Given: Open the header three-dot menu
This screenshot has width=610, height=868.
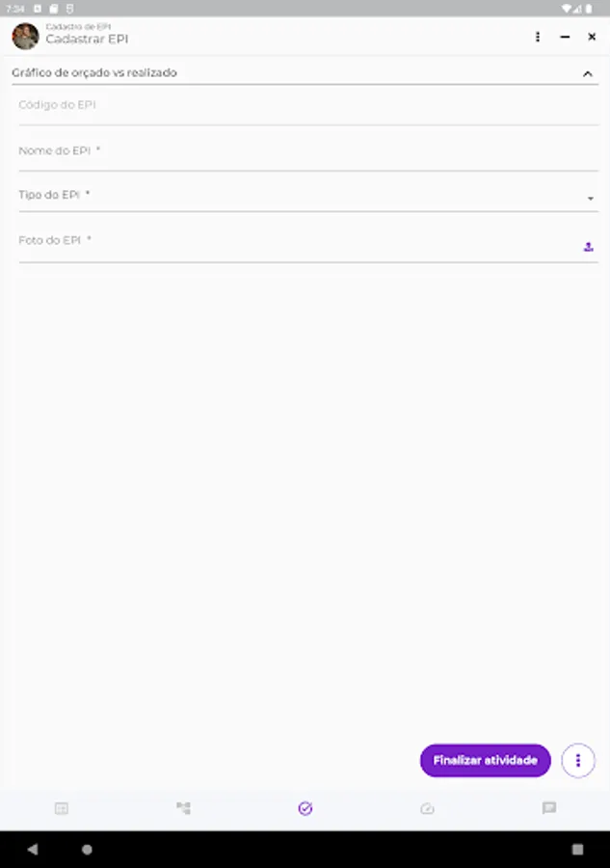Looking at the screenshot, I should 538,37.
